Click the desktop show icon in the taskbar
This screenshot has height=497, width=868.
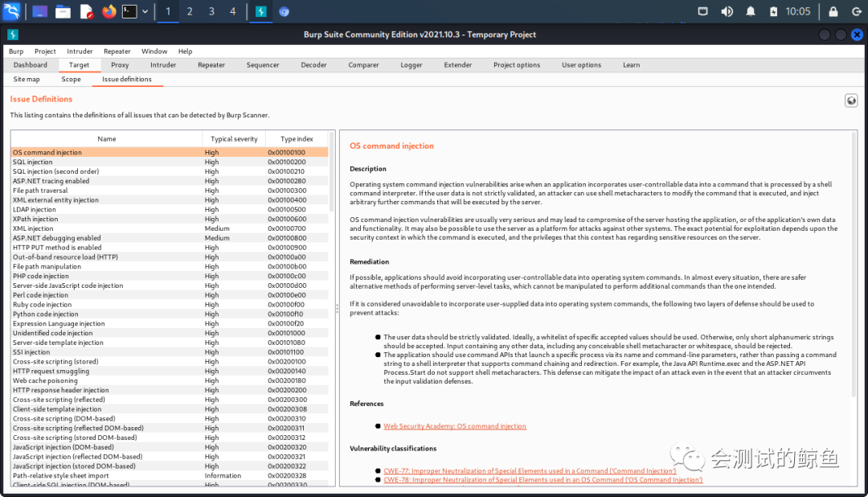[39, 11]
